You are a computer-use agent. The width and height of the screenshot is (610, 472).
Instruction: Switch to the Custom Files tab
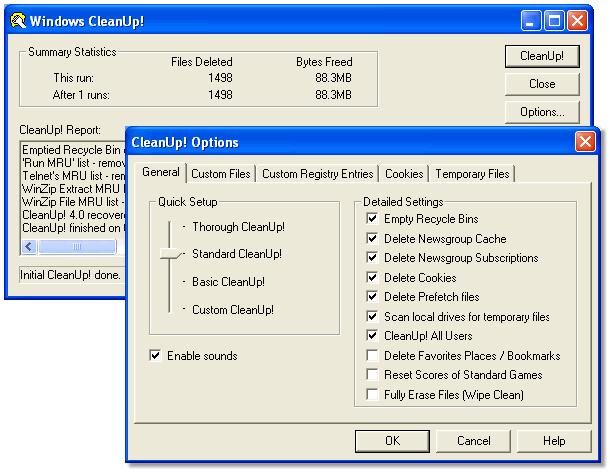tap(221, 174)
